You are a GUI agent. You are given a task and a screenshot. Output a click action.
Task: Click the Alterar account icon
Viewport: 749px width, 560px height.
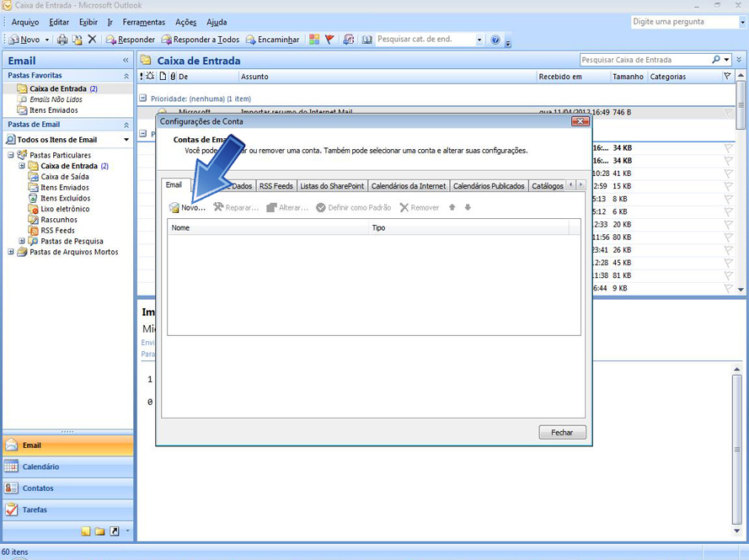tap(272, 208)
